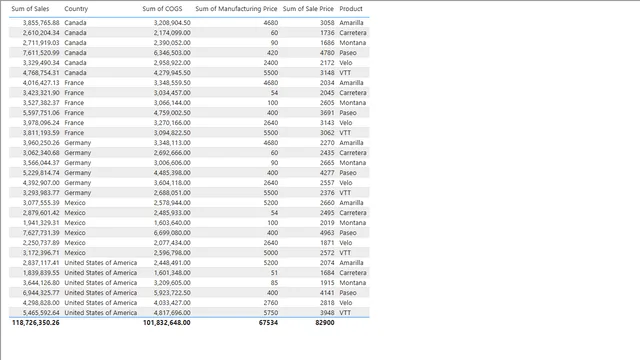Select sales value 2,837,117.41
This screenshot has height=360, width=640.
(x=41, y=263)
